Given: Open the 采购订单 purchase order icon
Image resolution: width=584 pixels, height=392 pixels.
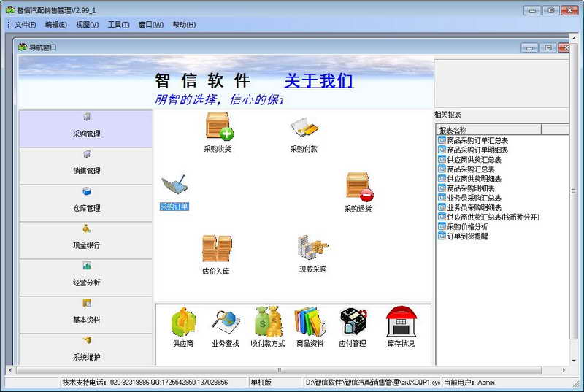Looking at the screenshot, I should coord(174,193).
